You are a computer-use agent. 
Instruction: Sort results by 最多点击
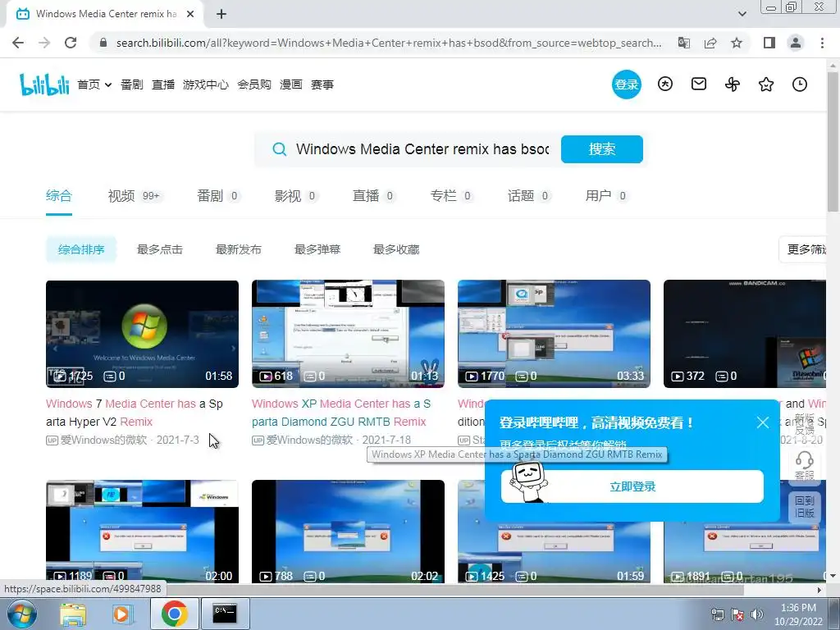coord(160,249)
